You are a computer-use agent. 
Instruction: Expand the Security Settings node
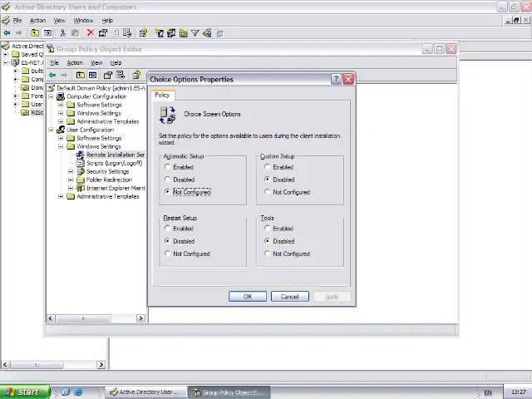click(x=71, y=171)
